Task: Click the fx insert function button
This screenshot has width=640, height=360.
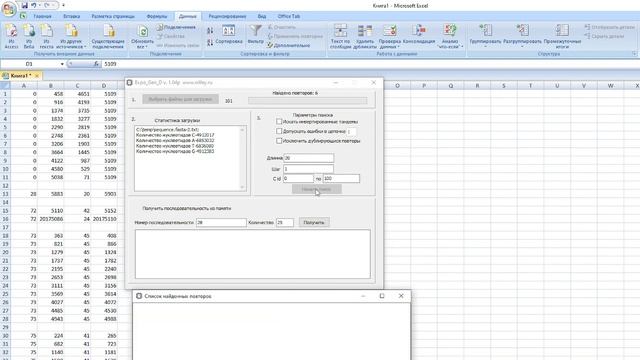Action: point(96,64)
